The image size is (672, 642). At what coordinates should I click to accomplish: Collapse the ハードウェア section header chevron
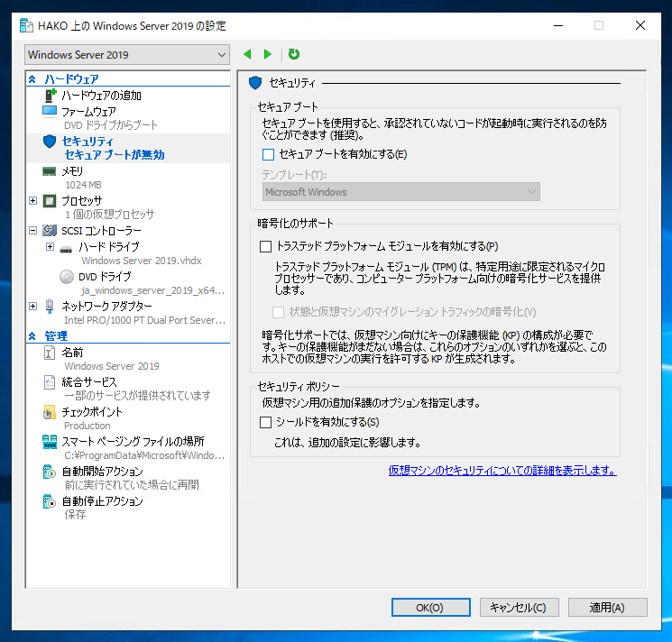[32, 78]
